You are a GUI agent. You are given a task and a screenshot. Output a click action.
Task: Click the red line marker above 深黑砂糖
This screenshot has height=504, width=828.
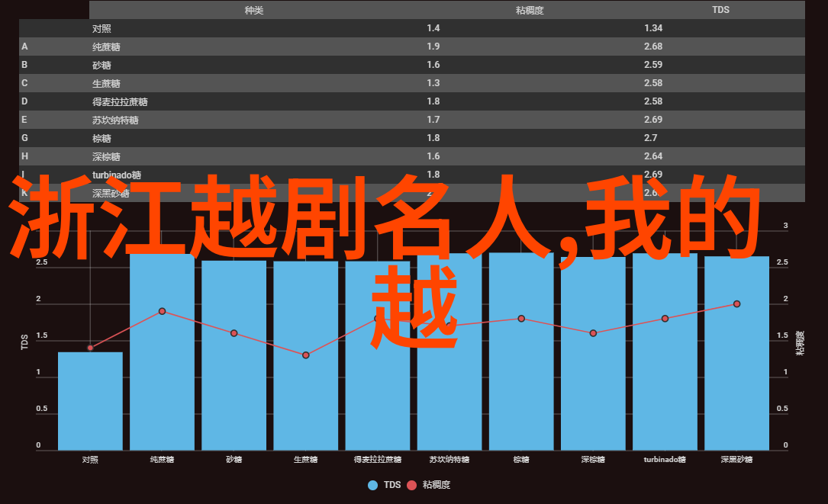tap(736, 304)
